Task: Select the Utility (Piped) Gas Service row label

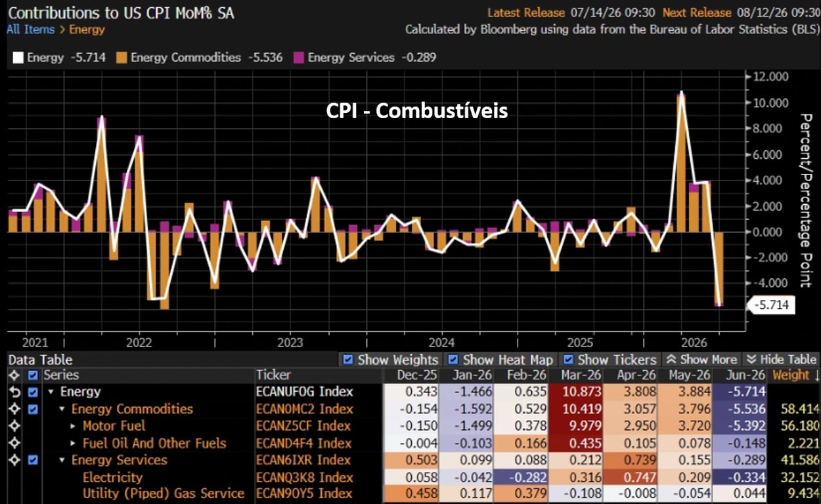Action: coord(164,493)
